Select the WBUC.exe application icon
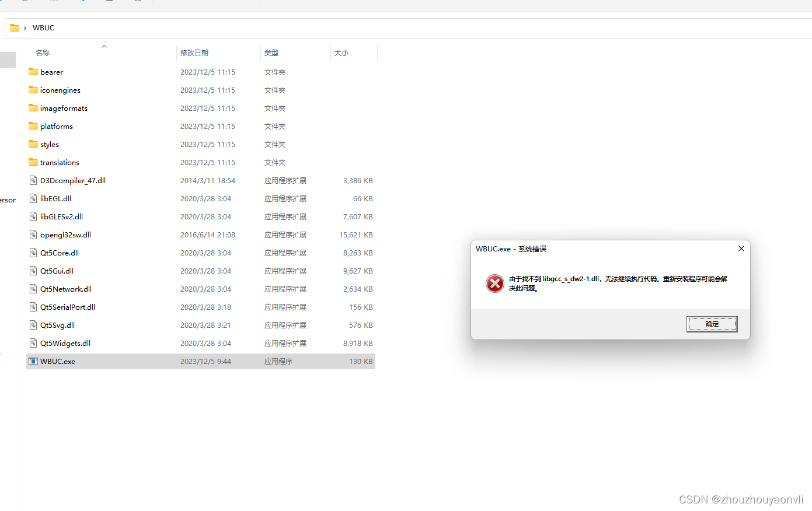The image size is (812, 511). [33, 361]
